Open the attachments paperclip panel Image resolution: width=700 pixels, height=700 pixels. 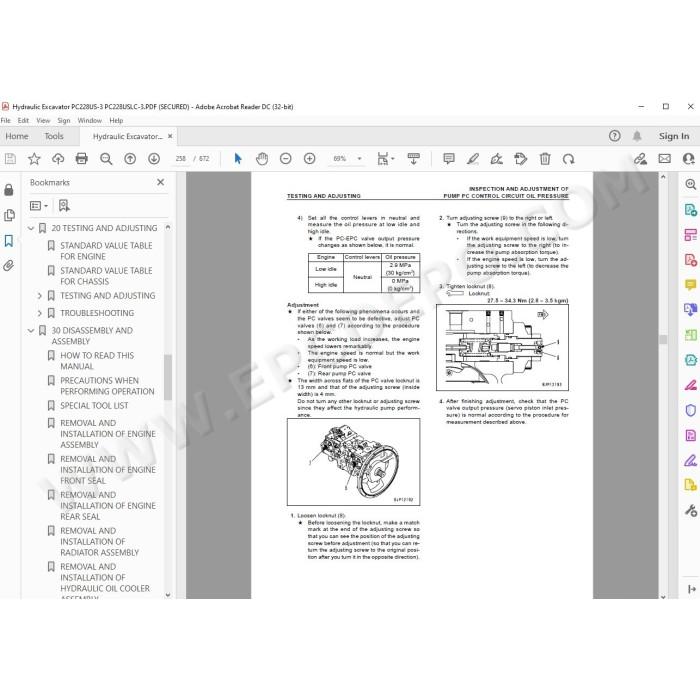pyautogui.click(x=9, y=266)
